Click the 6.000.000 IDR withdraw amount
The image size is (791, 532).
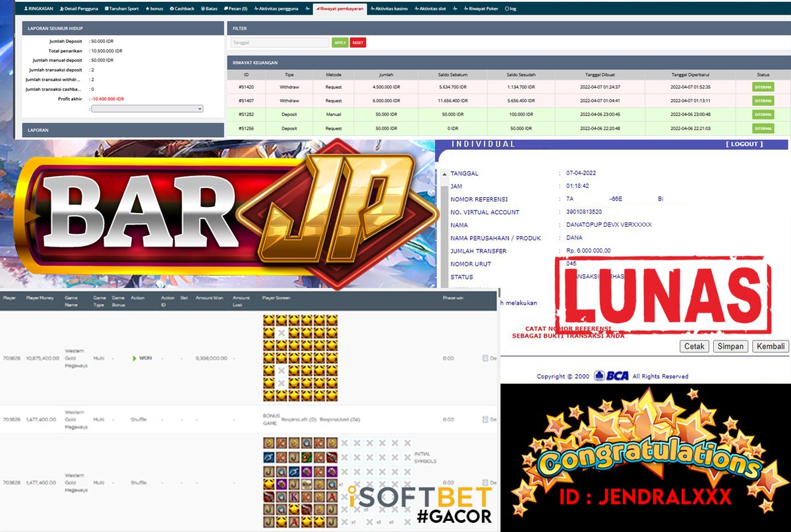386,100
